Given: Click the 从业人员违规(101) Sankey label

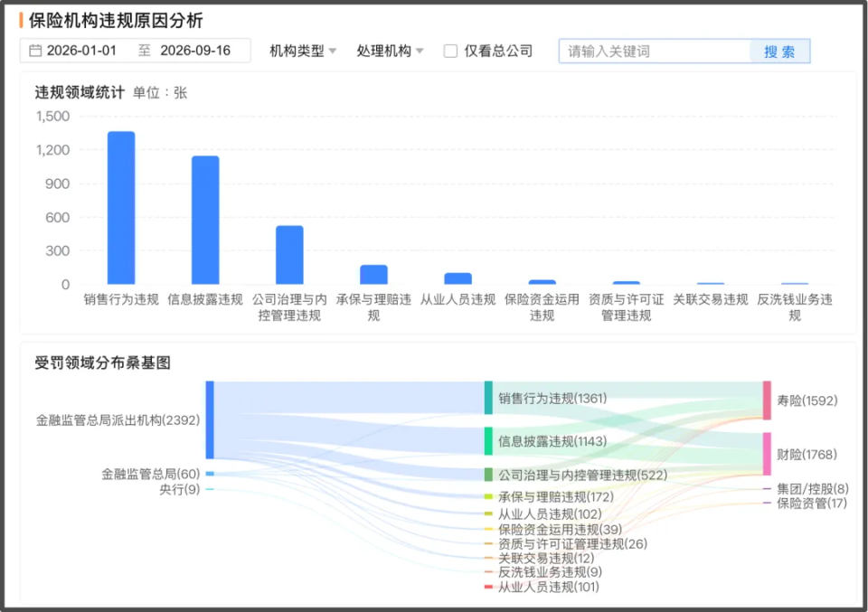Looking at the screenshot, I should tap(549, 587).
